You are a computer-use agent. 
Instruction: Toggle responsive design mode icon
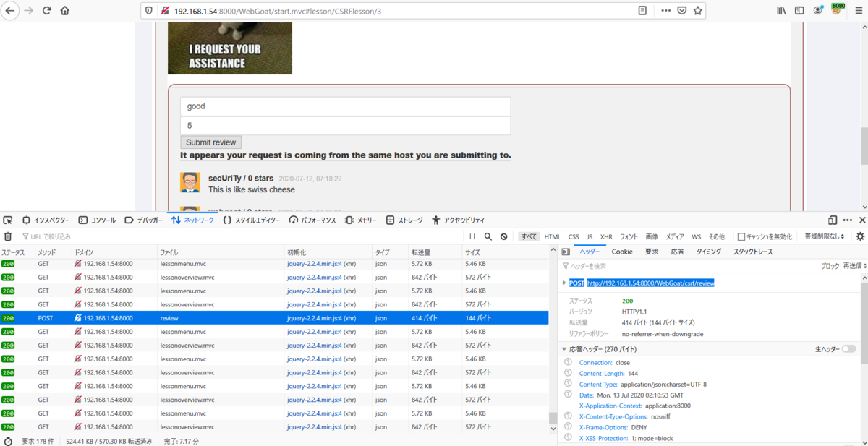click(x=833, y=220)
